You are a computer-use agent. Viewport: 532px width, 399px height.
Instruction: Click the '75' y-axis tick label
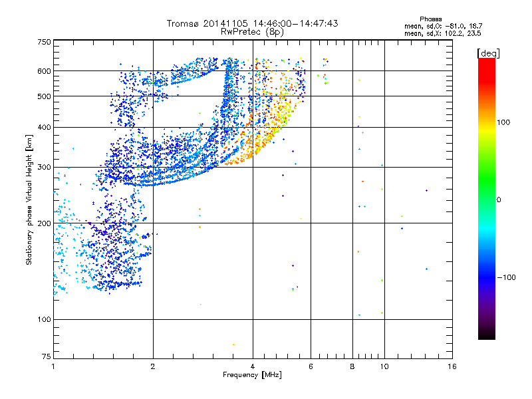[47, 356]
